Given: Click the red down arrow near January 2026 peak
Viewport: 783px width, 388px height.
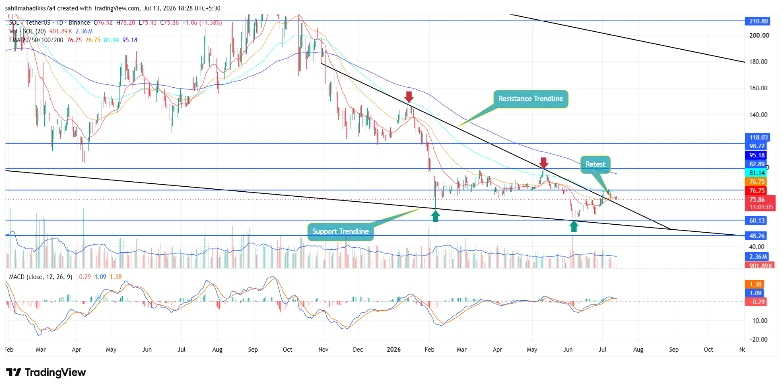Looking at the screenshot, I should click(x=409, y=97).
